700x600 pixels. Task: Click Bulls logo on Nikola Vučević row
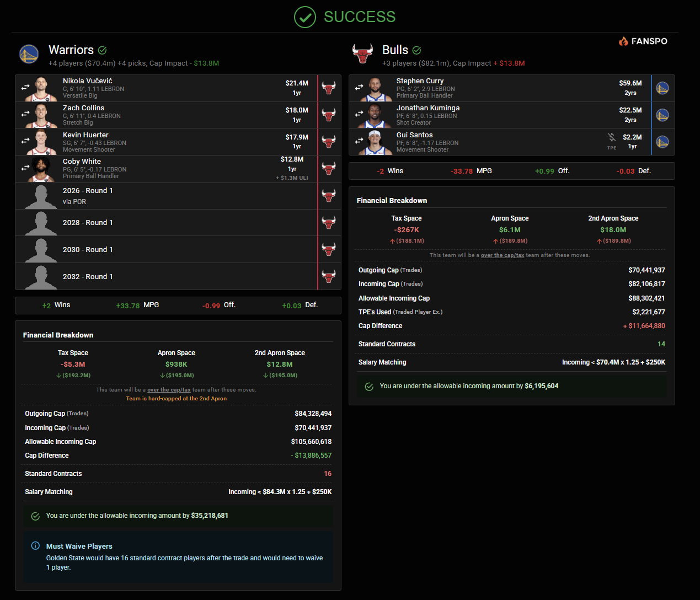(x=329, y=88)
